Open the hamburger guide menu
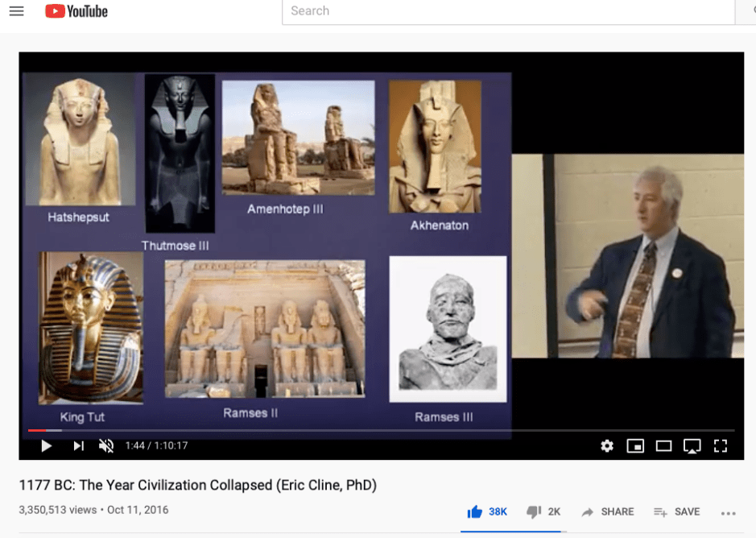 click(x=16, y=11)
